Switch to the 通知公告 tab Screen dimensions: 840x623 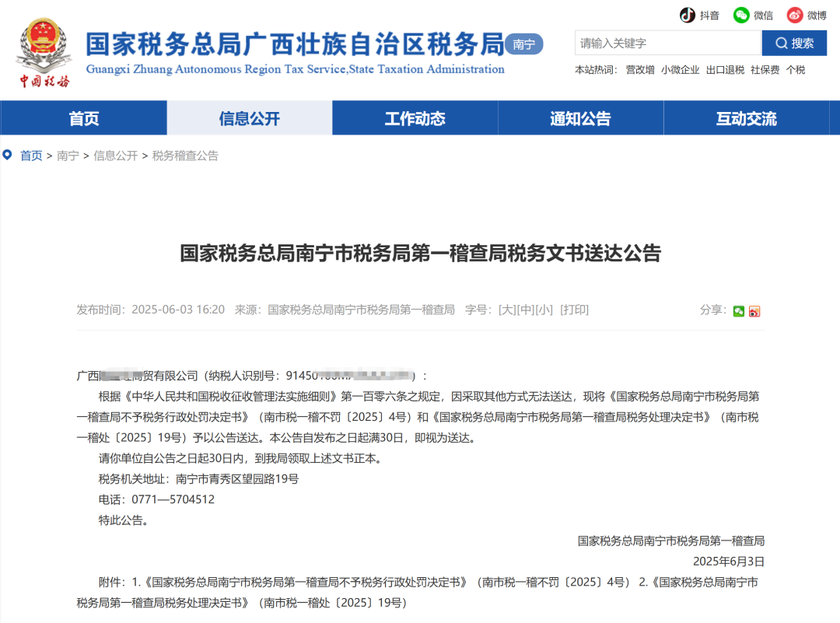(x=579, y=118)
